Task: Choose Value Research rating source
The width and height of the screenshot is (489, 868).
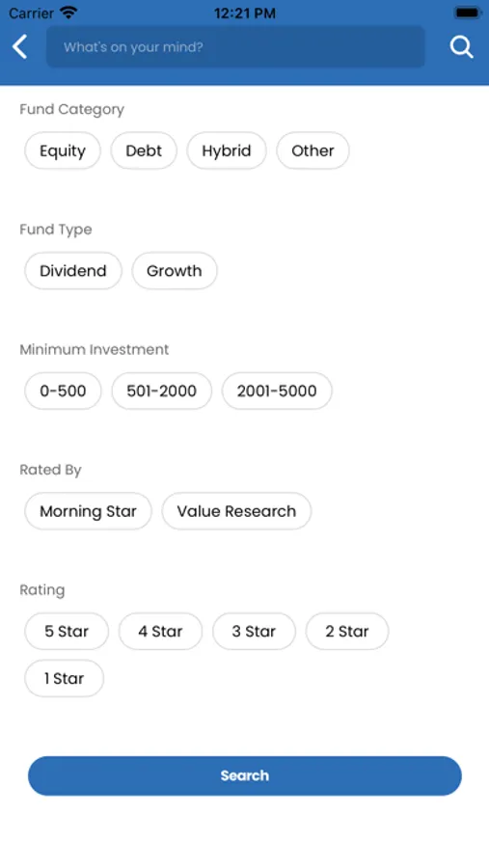Action: [x=236, y=511]
